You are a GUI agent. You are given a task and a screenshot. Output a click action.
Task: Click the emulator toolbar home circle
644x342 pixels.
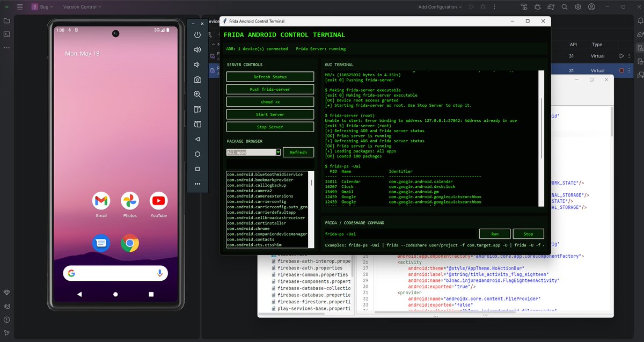tap(197, 154)
